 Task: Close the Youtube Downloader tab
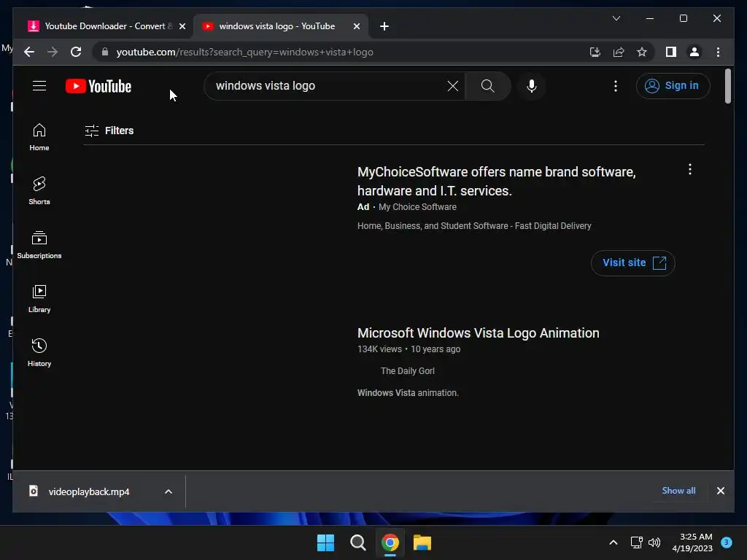click(x=182, y=26)
